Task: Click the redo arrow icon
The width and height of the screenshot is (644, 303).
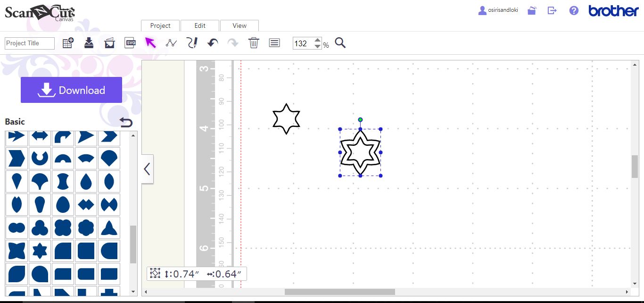Action: 233,42
